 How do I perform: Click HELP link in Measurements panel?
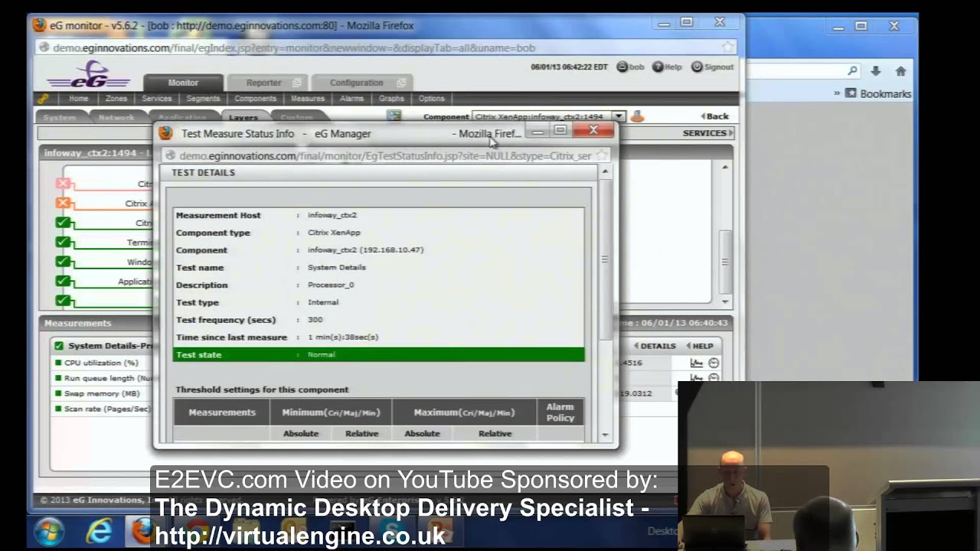700,346
